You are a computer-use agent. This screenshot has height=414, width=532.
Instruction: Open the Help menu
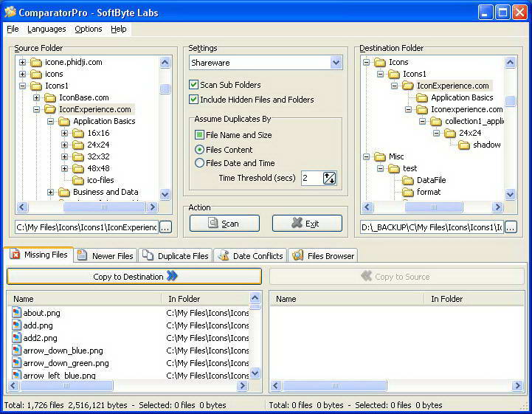[x=118, y=30]
